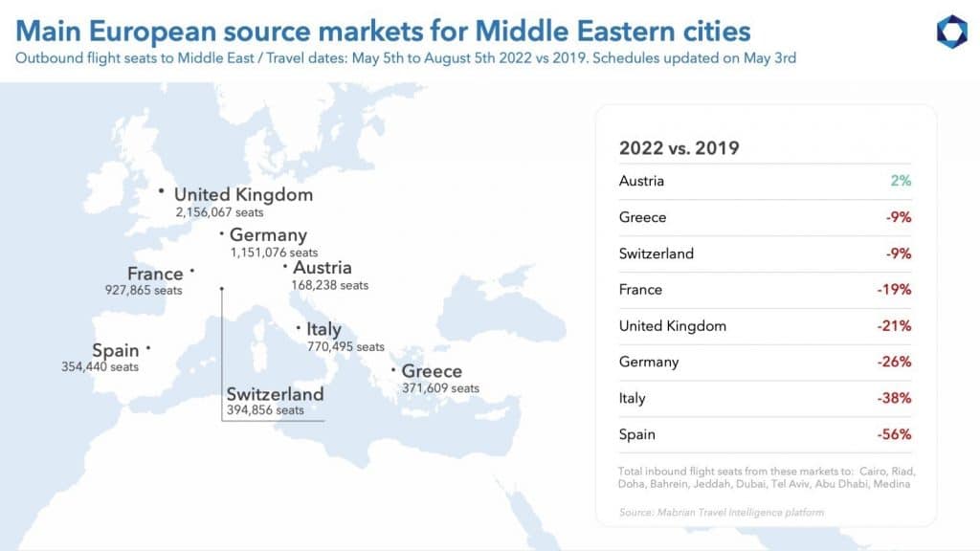The image size is (980, 551).
Task: Click the '394,856 seats' value
Action: [265, 410]
